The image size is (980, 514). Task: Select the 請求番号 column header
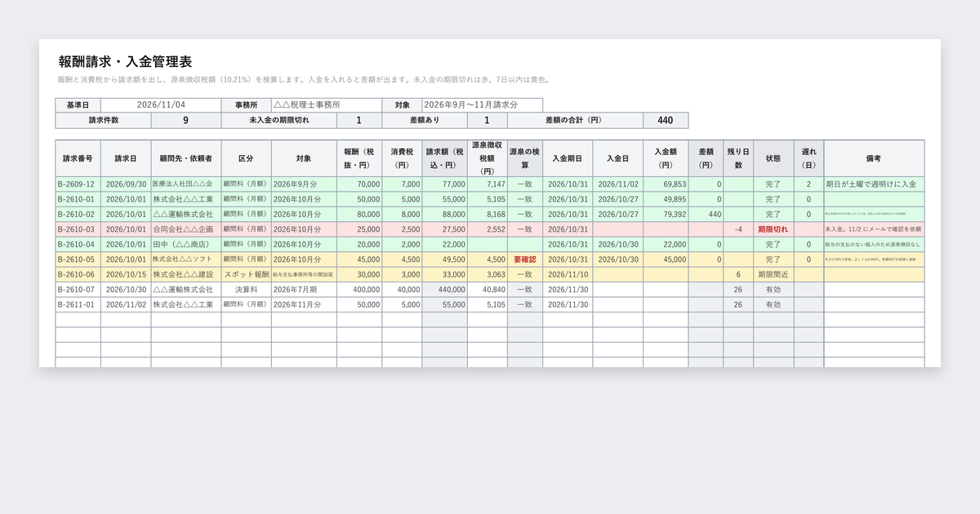(78, 158)
